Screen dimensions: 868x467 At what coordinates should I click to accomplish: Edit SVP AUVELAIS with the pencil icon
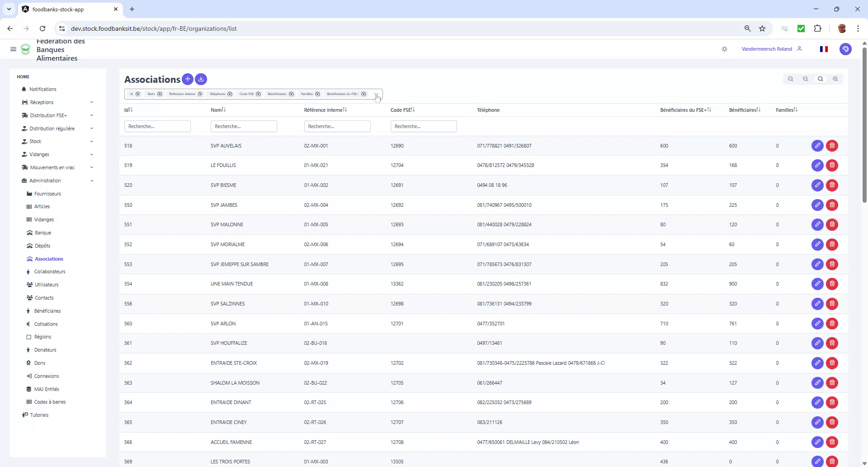pos(817,146)
